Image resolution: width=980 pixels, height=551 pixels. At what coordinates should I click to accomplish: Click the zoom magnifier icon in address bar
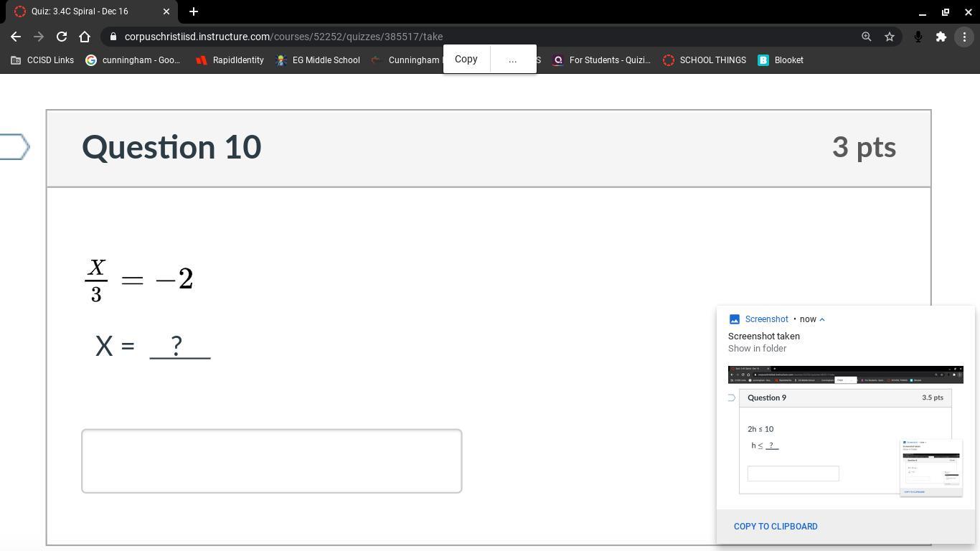coord(866,37)
